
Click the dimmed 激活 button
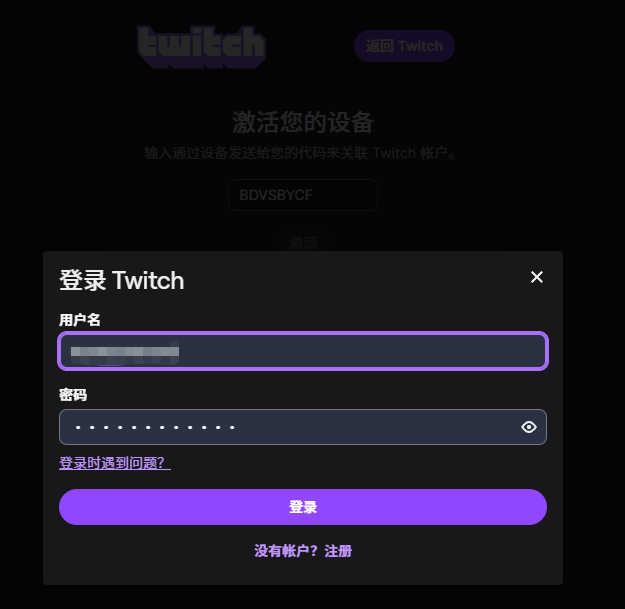(303, 242)
